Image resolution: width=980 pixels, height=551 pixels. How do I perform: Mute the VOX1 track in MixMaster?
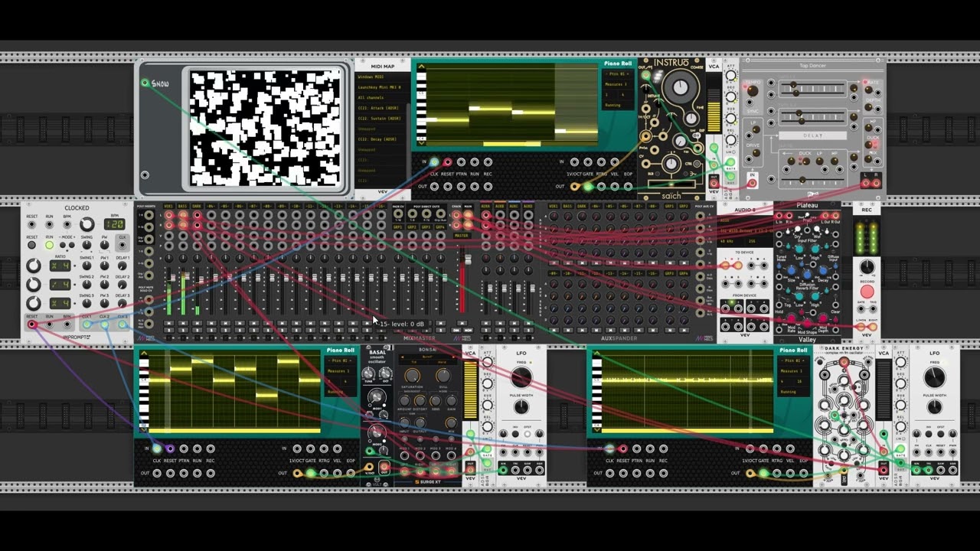pos(168,323)
